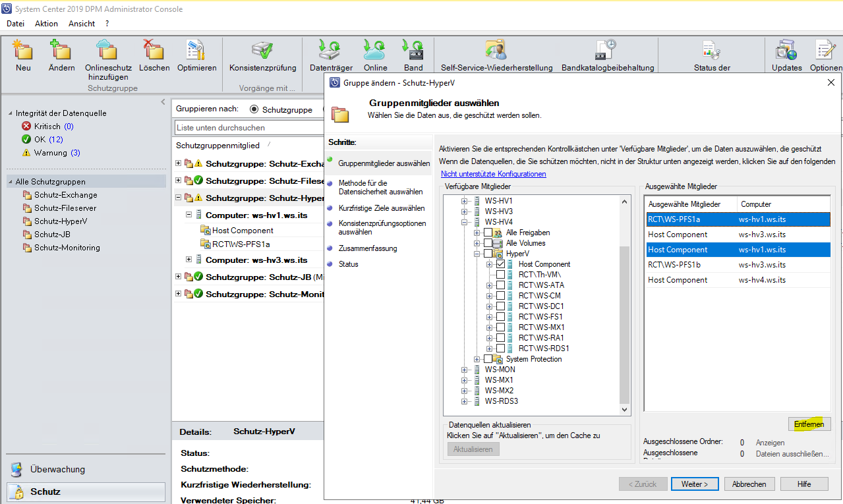Viewport: 843px width, 504px height.
Task: Open Optionen from toolbar
Action: point(825,51)
